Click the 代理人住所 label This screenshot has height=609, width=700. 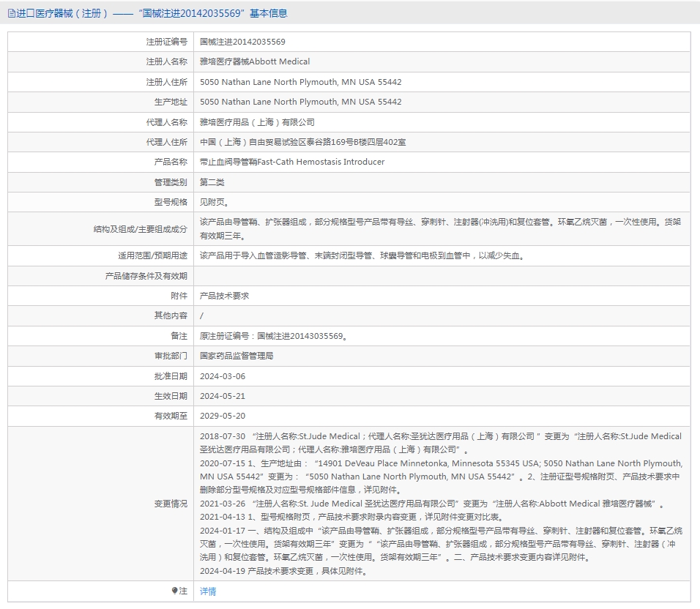166,142
